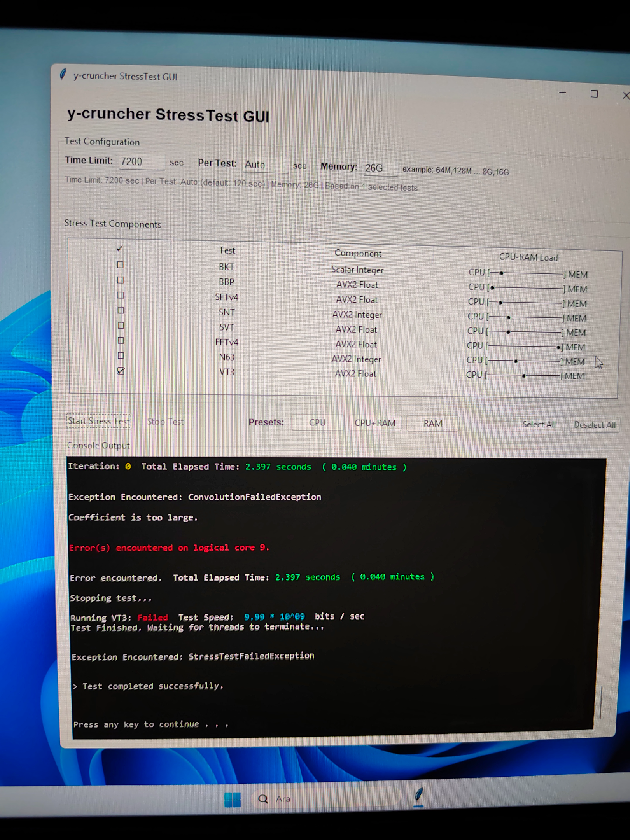The height and width of the screenshot is (840, 630).
Task: Click the Per Test input field
Action: point(265,164)
